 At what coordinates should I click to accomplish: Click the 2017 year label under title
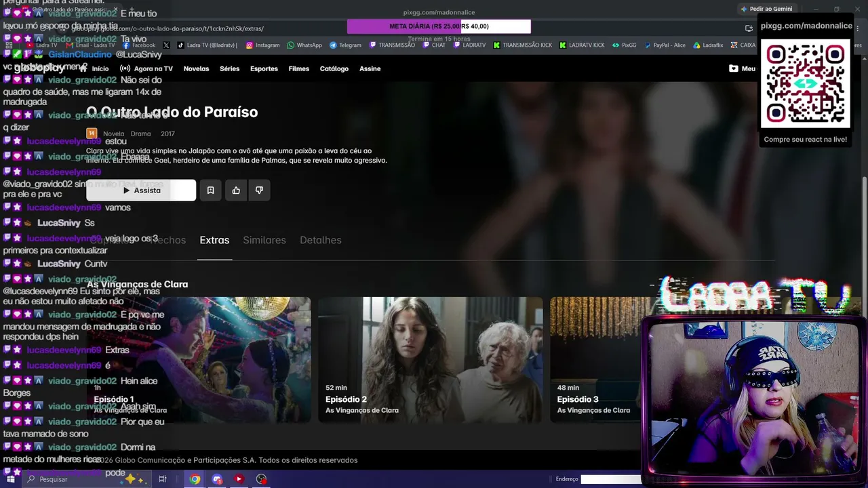pos(167,134)
